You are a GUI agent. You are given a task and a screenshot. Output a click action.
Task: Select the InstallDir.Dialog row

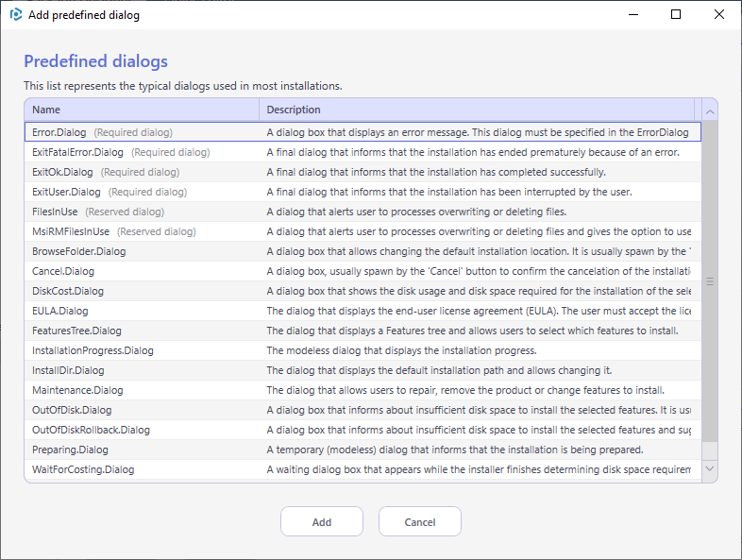363,370
